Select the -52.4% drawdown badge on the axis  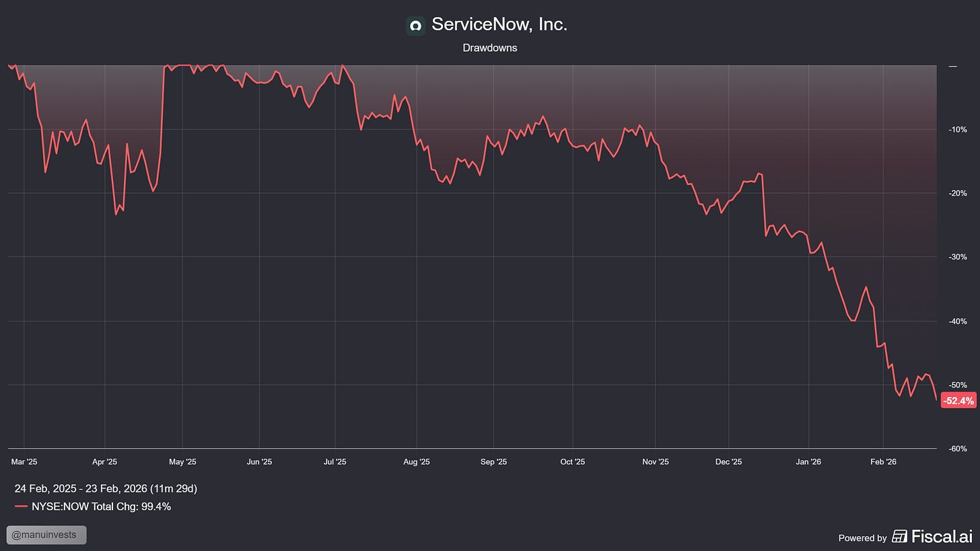point(958,400)
